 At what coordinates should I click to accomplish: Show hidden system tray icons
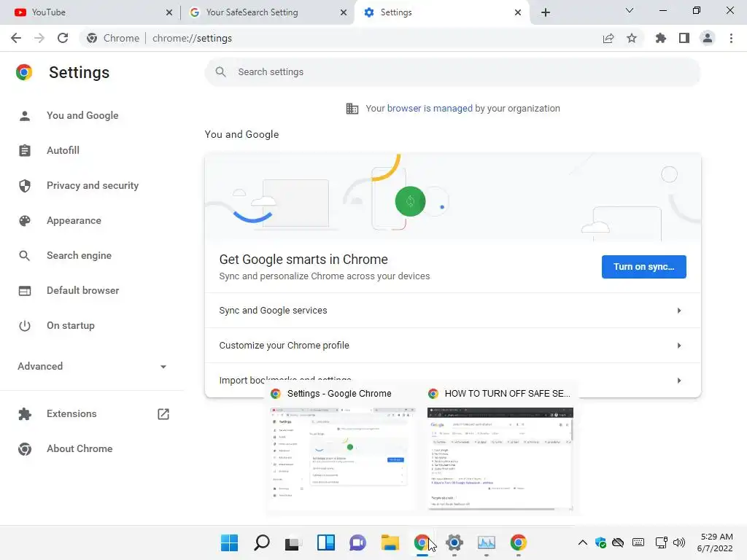pos(583,542)
